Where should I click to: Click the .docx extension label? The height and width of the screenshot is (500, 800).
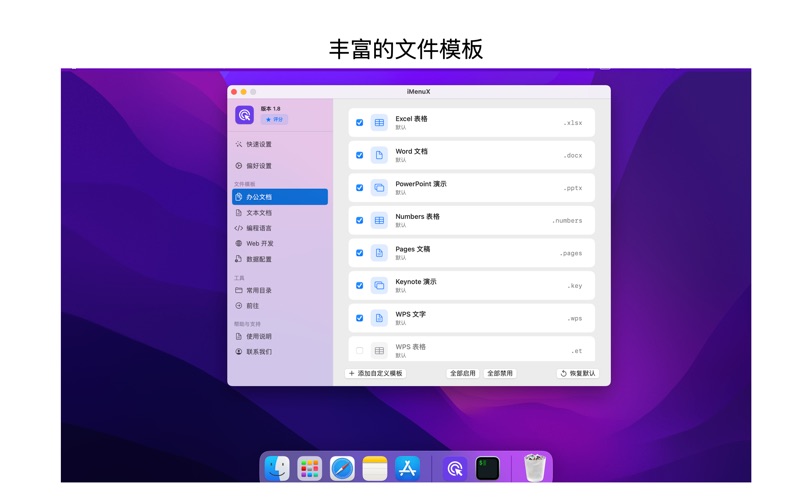(572, 156)
